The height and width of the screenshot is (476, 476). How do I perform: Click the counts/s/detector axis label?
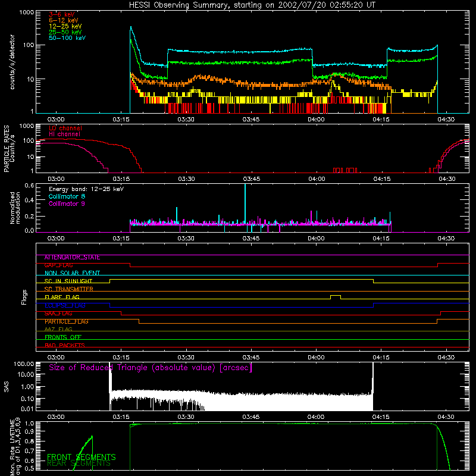[x=12, y=62]
